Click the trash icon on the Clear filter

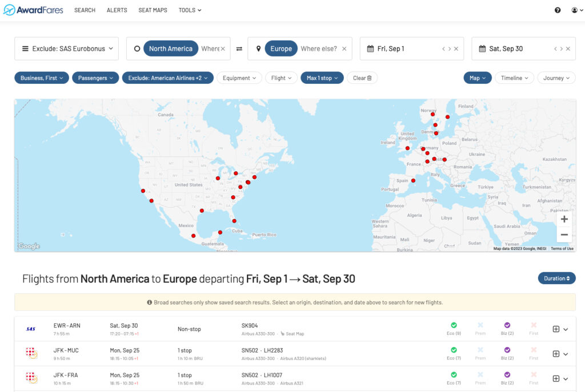(x=369, y=78)
